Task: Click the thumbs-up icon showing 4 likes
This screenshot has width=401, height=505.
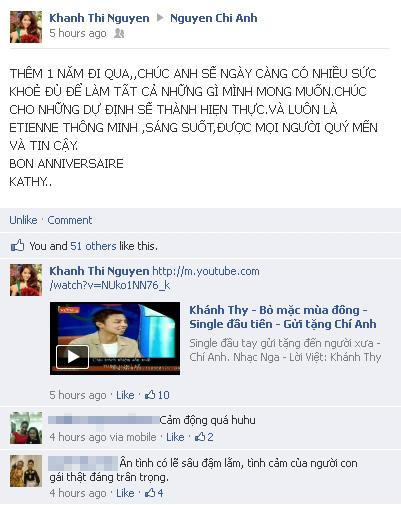Action: tap(150, 493)
